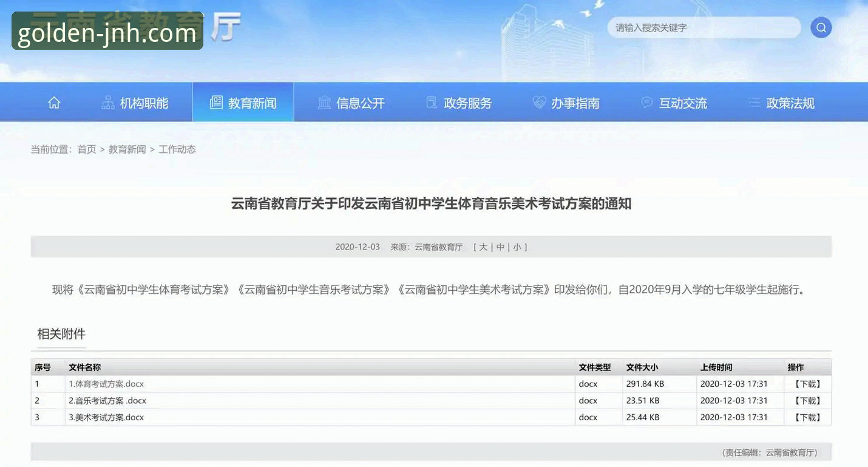The image size is (868, 467).
Task: Click the search magnifier icon
Action: pyautogui.click(x=821, y=27)
